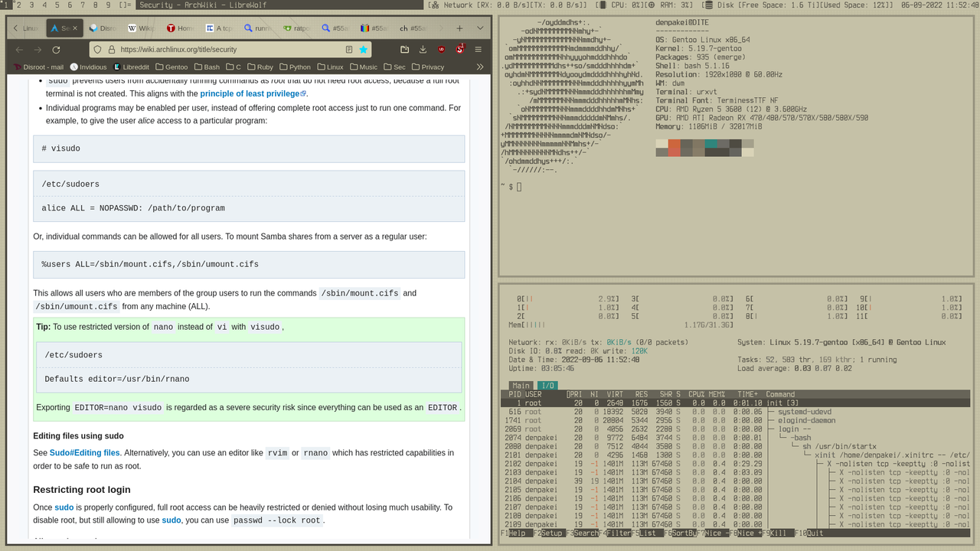Go back using the browser back arrow
This screenshot has height=551, width=980.
pos(21,49)
